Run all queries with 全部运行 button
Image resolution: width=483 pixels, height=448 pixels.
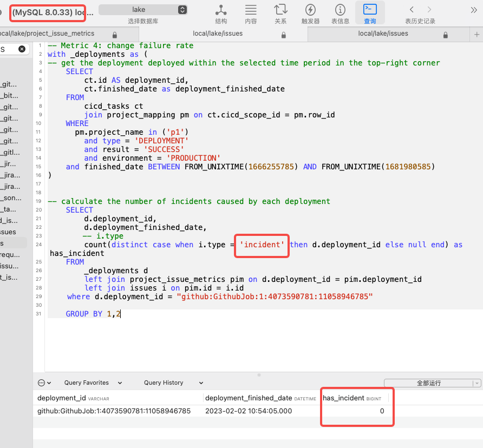pos(428,383)
